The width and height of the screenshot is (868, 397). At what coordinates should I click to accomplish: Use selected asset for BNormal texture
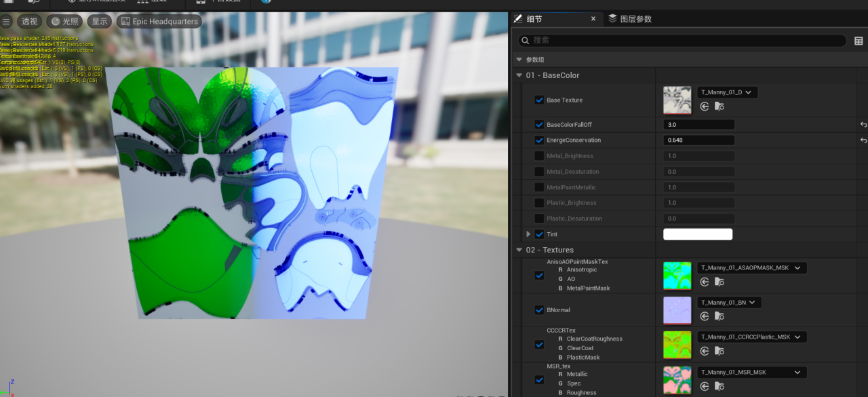click(x=705, y=316)
